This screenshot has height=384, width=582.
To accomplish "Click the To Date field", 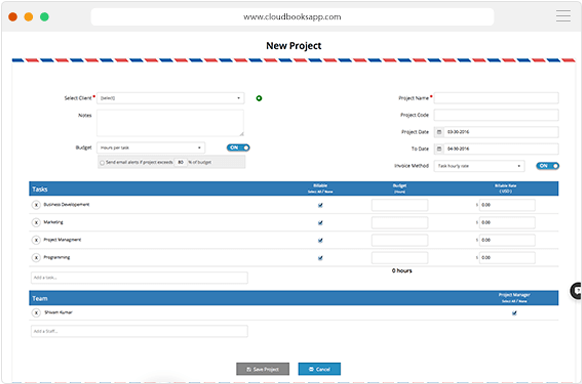I will (x=501, y=149).
